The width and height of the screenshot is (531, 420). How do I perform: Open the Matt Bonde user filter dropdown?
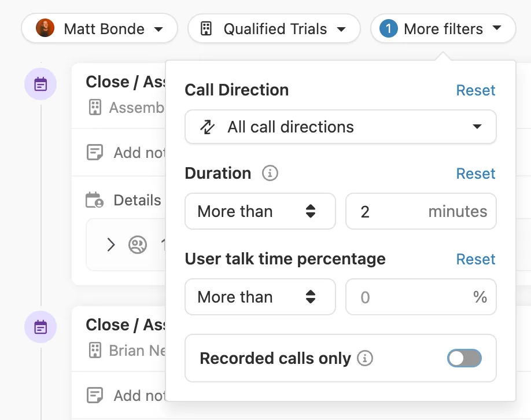point(99,28)
